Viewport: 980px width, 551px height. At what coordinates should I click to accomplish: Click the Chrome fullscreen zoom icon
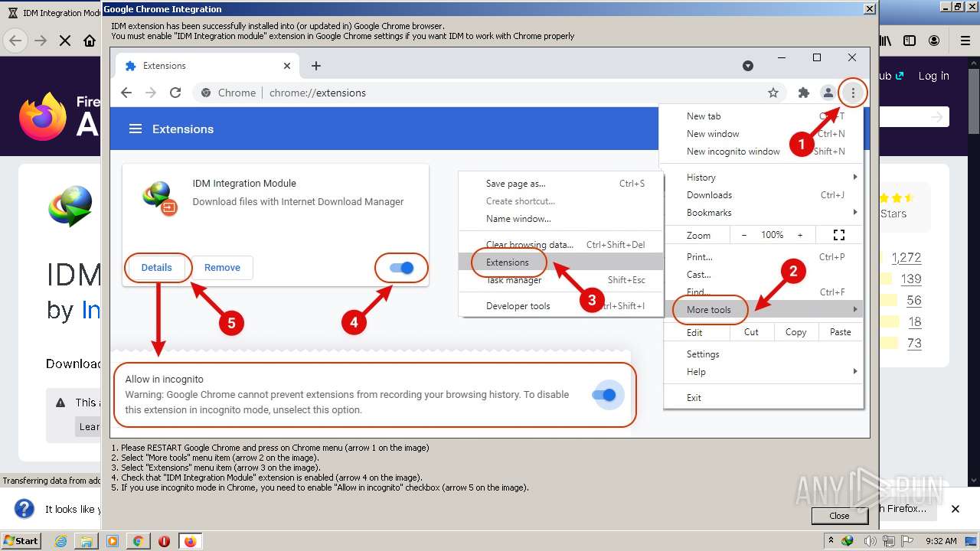(839, 235)
